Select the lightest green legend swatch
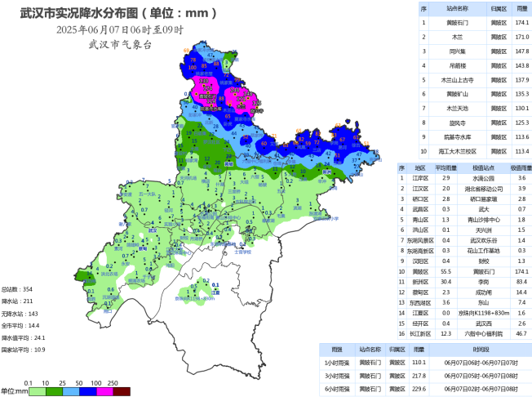Image resolution: width=532 pixels, height=397 pixels. pyautogui.click(x=38, y=391)
